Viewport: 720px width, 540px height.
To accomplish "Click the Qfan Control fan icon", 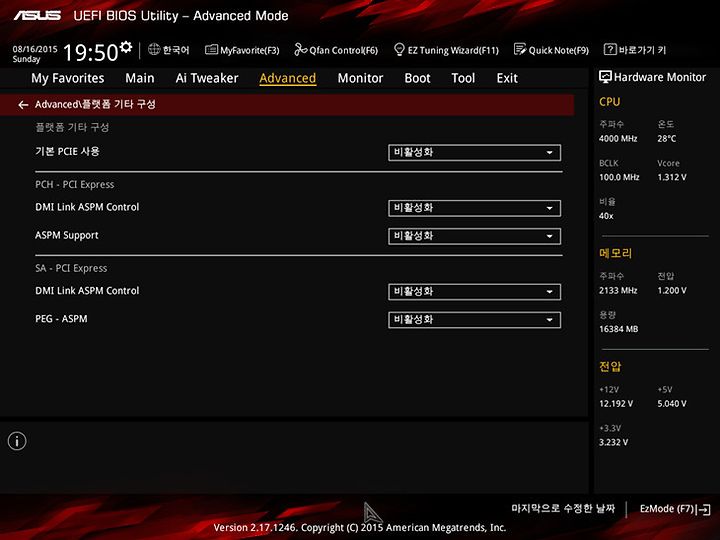I will pyautogui.click(x=300, y=49).
